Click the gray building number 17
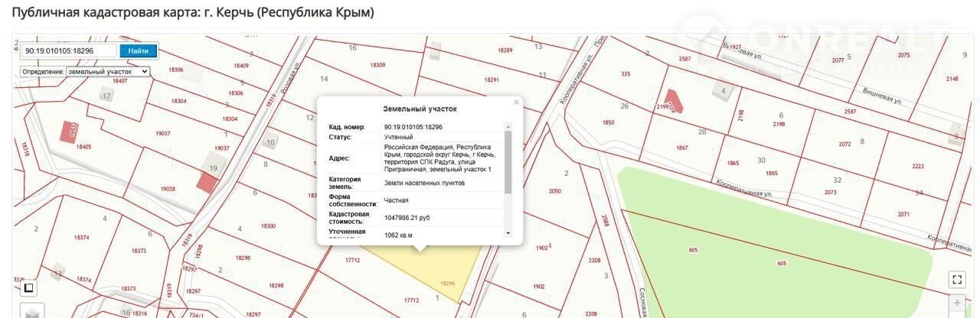The image size is (980, 318). (106, 96)
